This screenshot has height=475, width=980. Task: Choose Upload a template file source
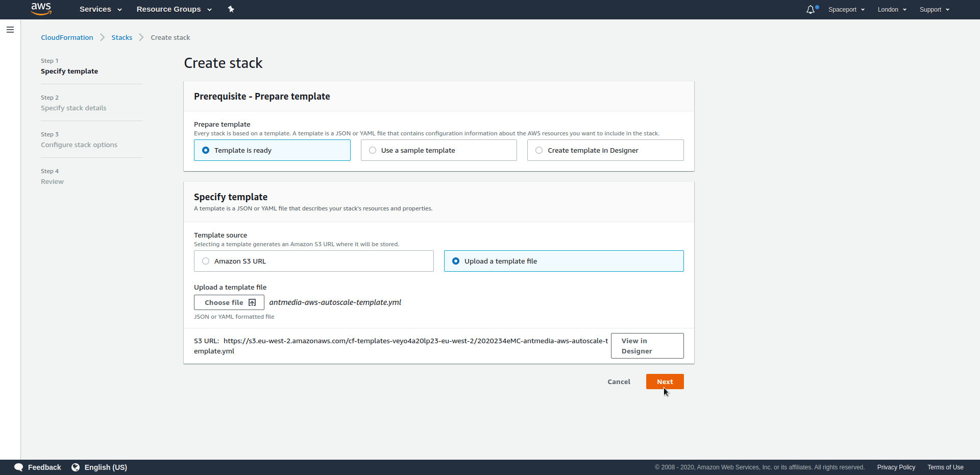pyautogui.click(x=563, y=261)
